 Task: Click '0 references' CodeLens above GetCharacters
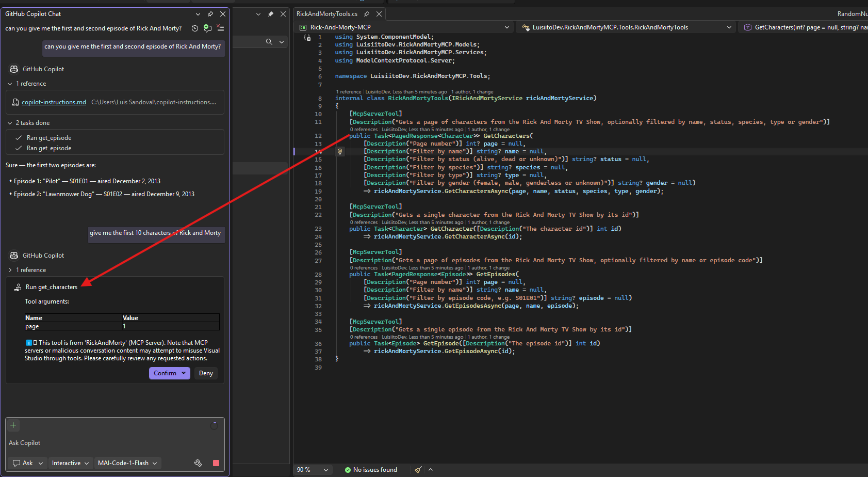coord(364,130)
